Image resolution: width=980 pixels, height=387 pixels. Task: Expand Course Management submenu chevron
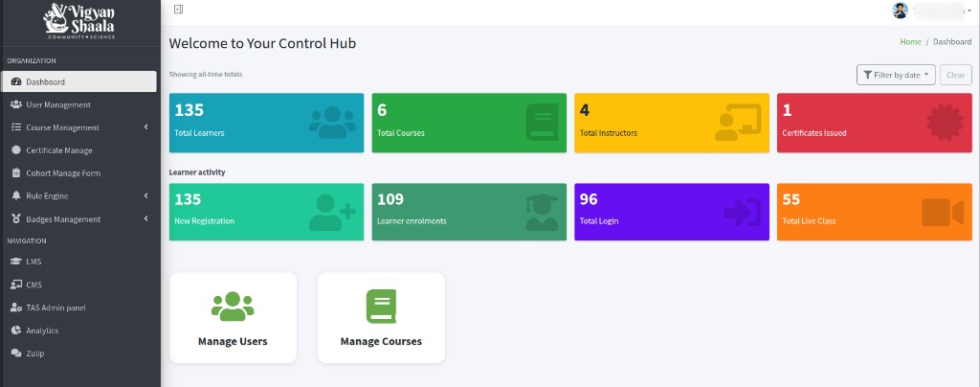coord(145,127)
